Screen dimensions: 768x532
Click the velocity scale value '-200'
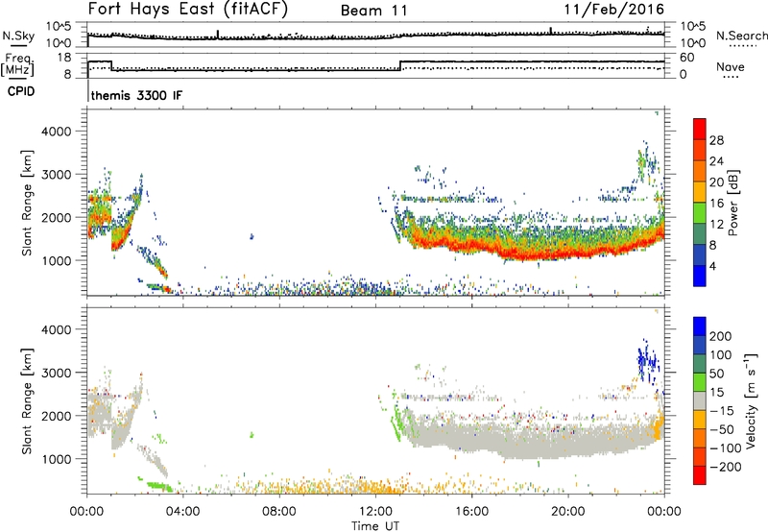726,467
